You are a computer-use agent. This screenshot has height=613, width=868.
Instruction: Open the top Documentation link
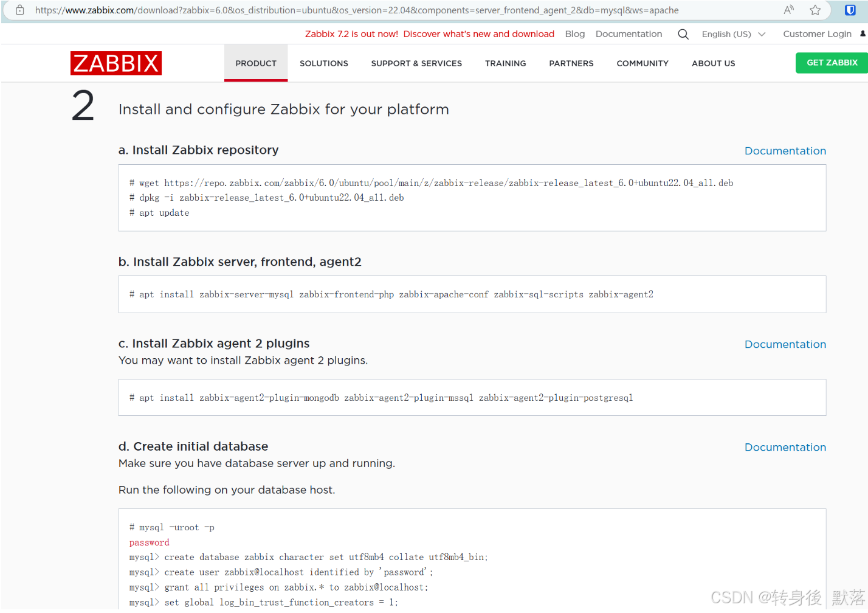629,34
